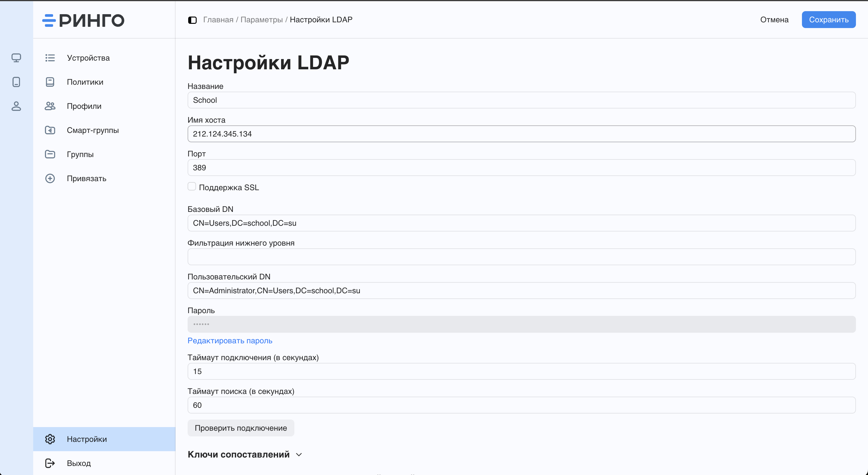Go to Параметры in the breadcrumb
868x475 pixels.
[261, 20]
